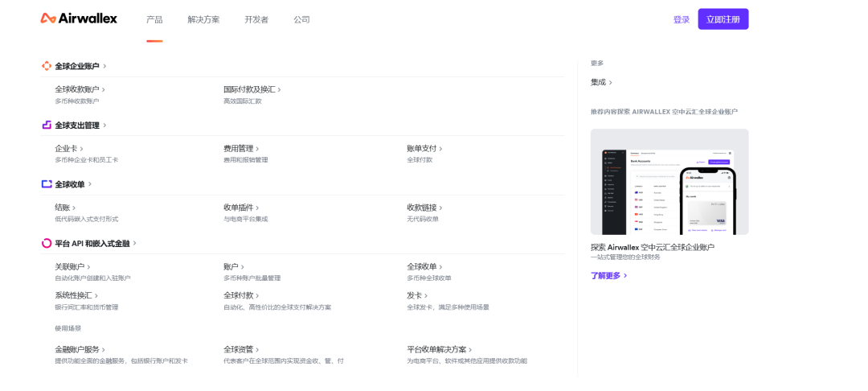The image size is (868, 391).
Task: Click 自动化账户创建和入驻账户 description
Action: click(92, 278)
